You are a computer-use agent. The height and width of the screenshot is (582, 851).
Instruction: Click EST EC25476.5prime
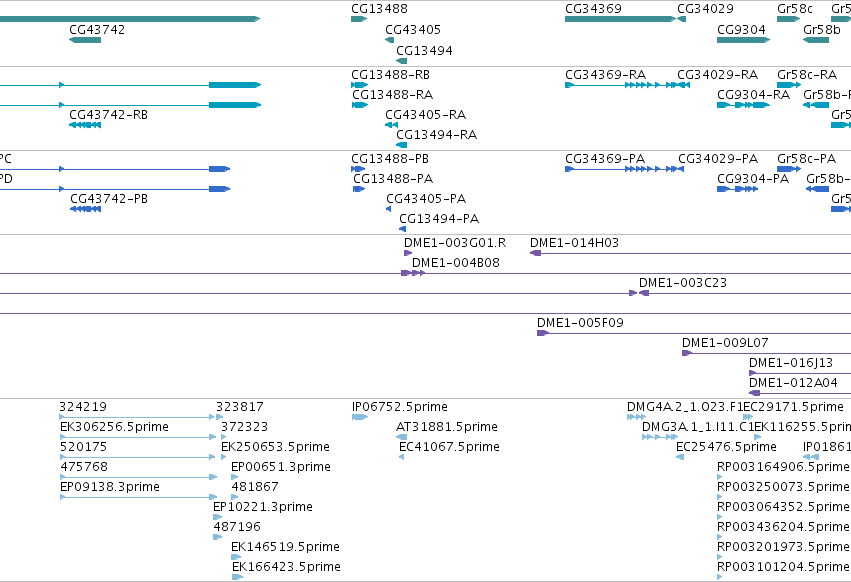click(x=680, y=457)
